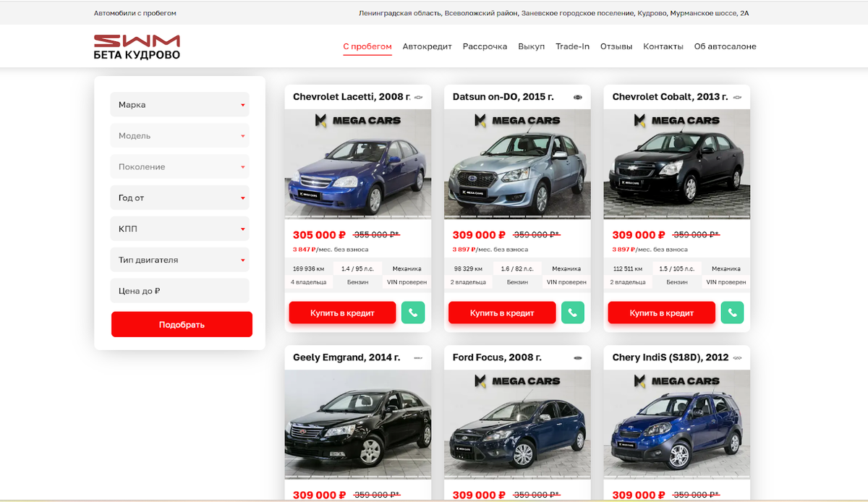
Task: Click the phone icon on Chevrolet Cobalt card
Action: click(732, 313)
